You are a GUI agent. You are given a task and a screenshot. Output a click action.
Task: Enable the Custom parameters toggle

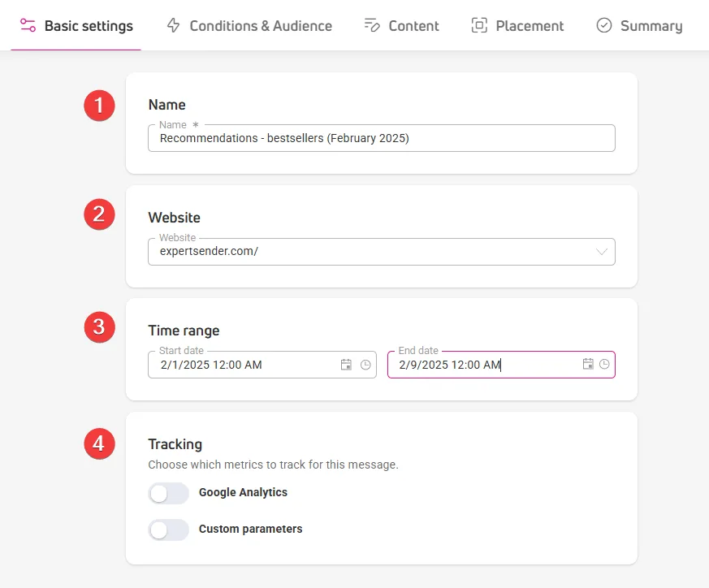click(x=169, y=530)
